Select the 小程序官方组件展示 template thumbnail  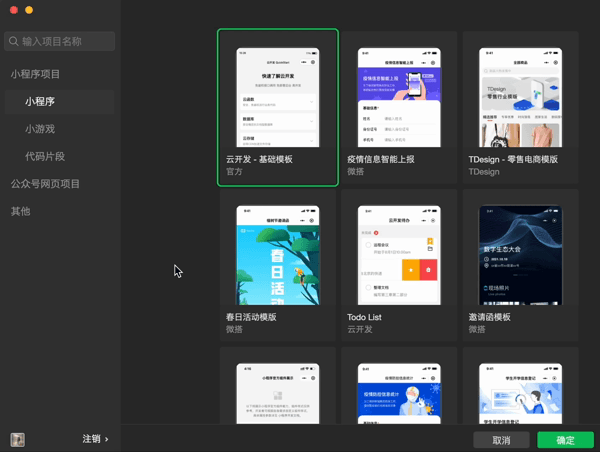coord(278,393)
